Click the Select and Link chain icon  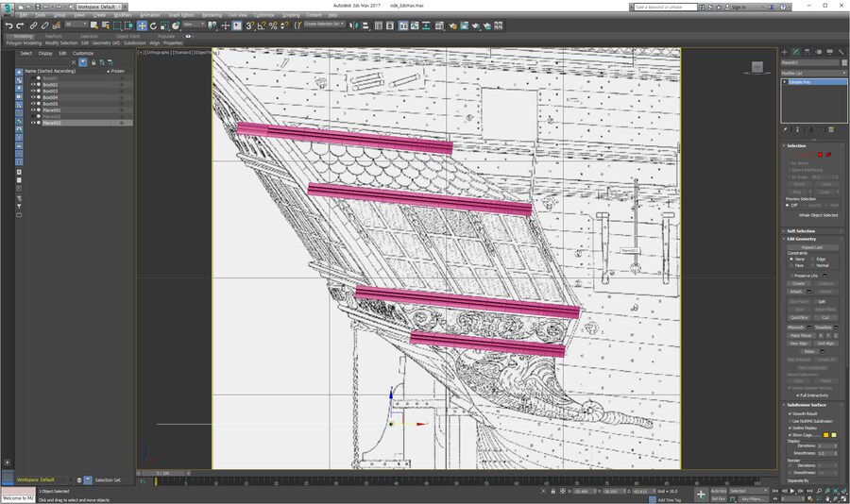pyautogui.click(x=33, y=25)
